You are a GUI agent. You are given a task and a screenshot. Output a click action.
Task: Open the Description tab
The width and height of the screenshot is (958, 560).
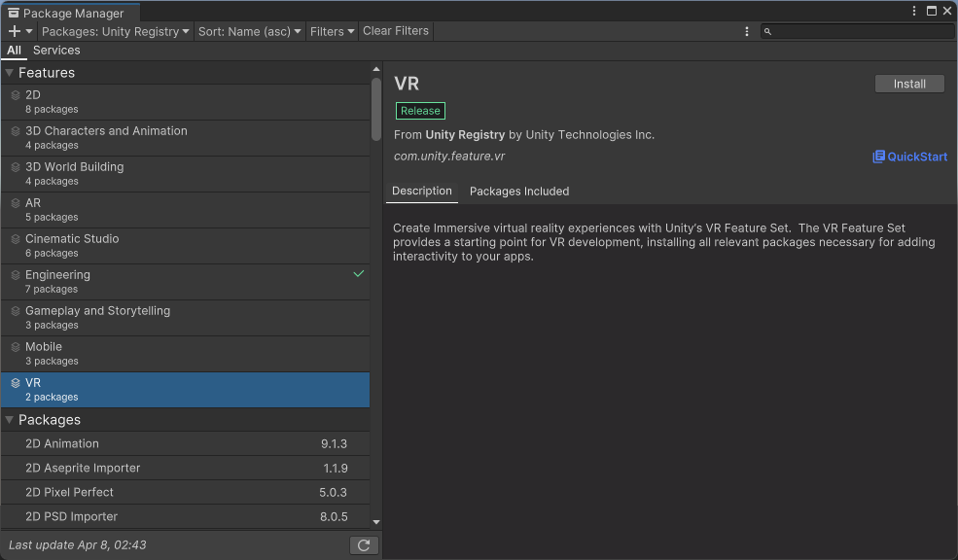[x=421, y=192]
